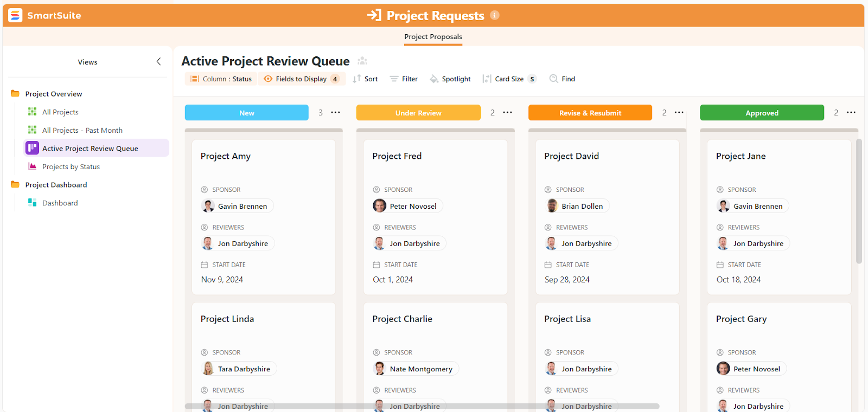868x412 pixels.
Task: Click Gavin Brennen sponsor on Project Jane
Action: click(752, 206)
